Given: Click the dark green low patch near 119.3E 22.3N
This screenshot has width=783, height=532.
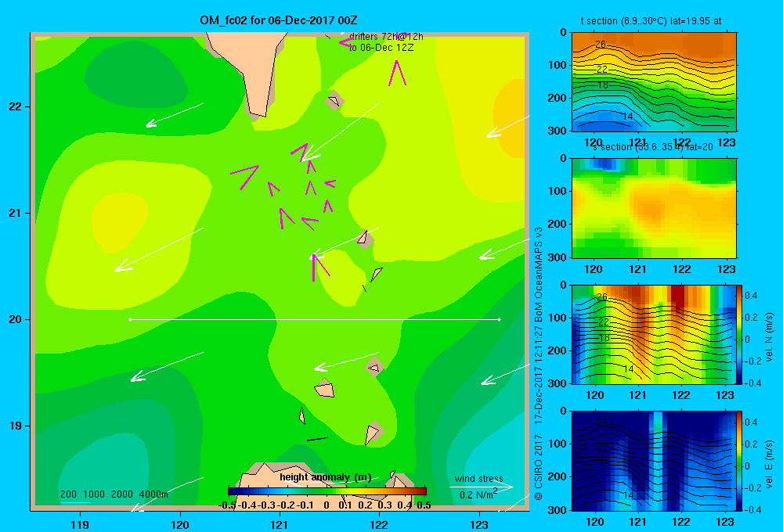Looking at the screenshot, I should click(135, 75).
